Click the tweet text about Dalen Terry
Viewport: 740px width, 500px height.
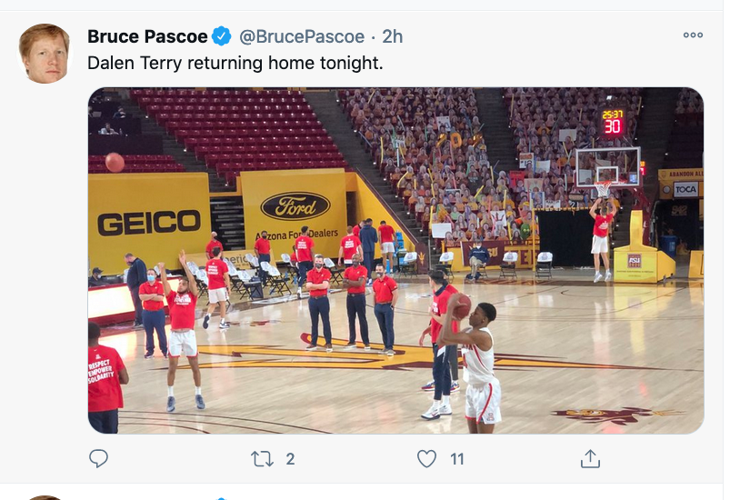tap(235, 63)
